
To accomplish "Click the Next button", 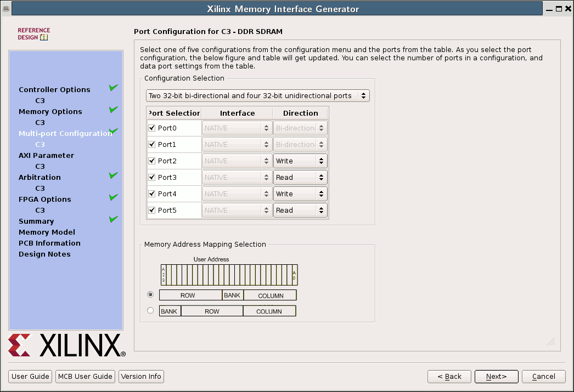I will 496,377.
